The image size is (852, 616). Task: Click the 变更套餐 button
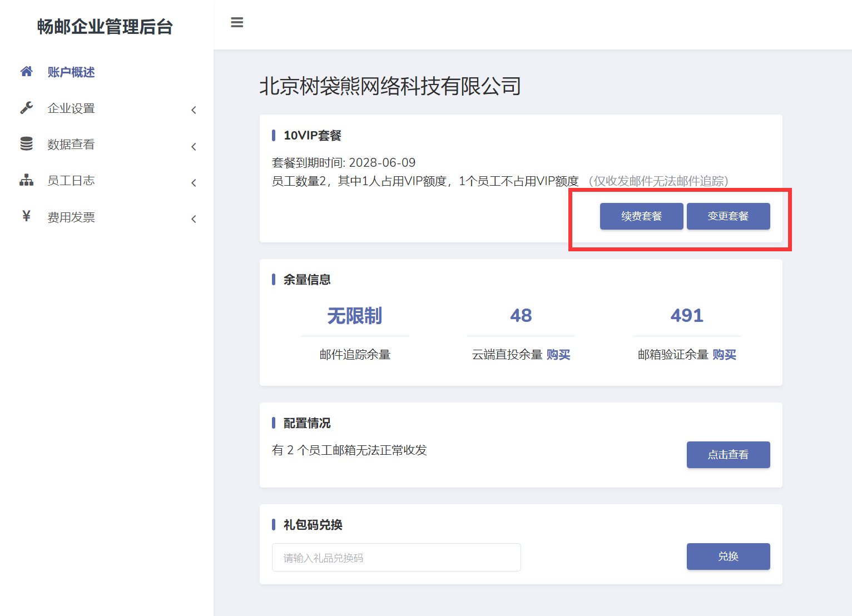click(x=728, y=216)
